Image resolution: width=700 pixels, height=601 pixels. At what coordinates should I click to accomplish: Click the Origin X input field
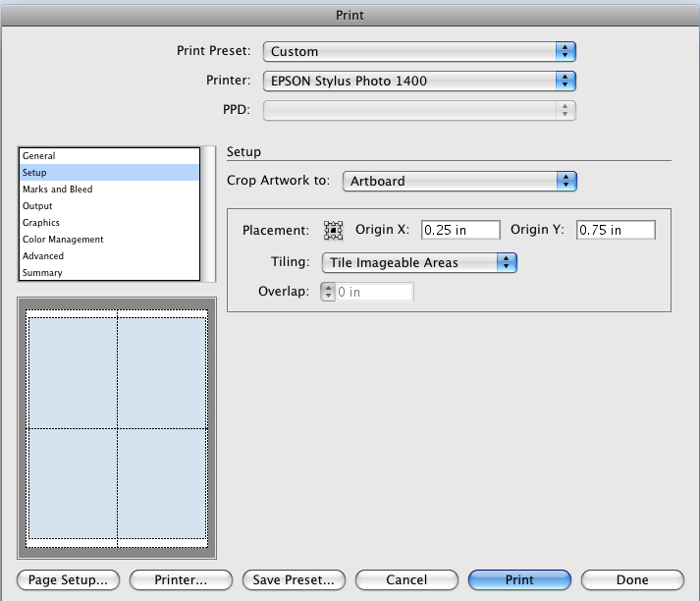tap(460, 230)
